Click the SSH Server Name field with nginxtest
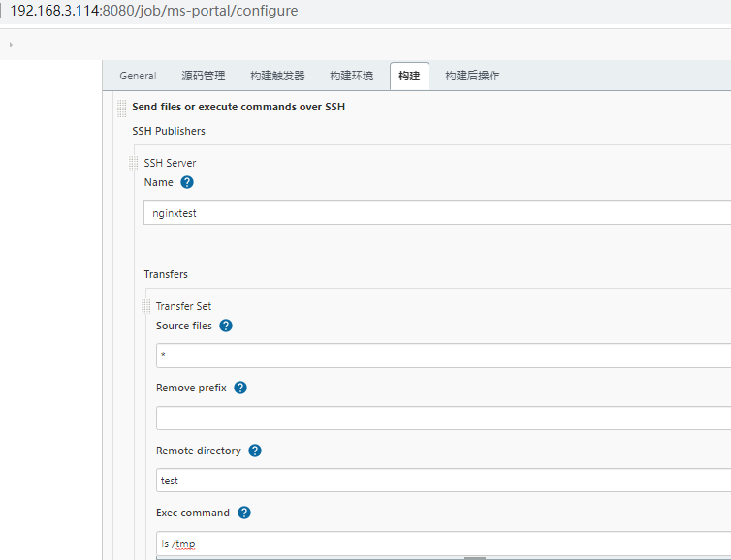This screenshot has width=731, height=560. 437,212
